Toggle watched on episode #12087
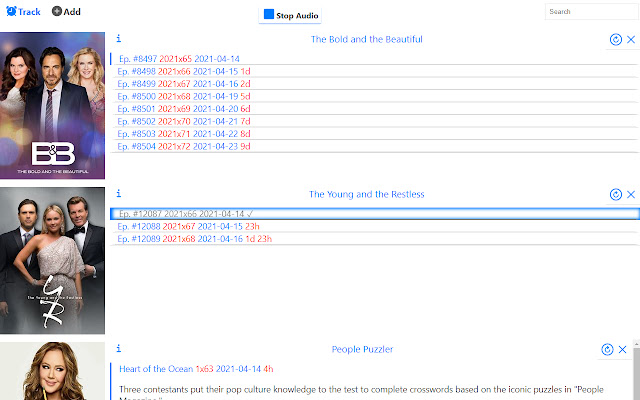640x400 pixels. [x=375, y=214]
